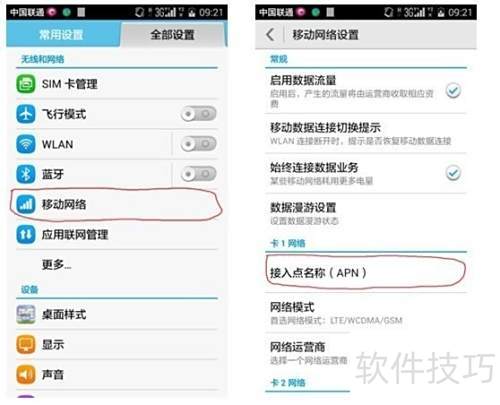This screenshot has height=405, width=500.
Task: Open the 桌面样式 desktop style icon
Action: coord(26,314)
